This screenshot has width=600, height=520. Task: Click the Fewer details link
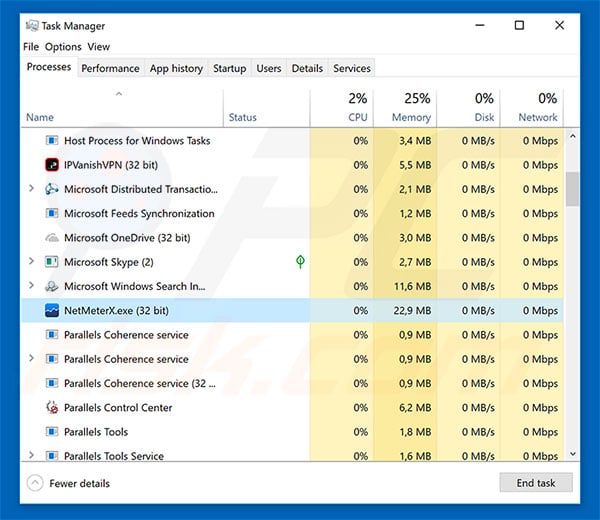point(80,483)
